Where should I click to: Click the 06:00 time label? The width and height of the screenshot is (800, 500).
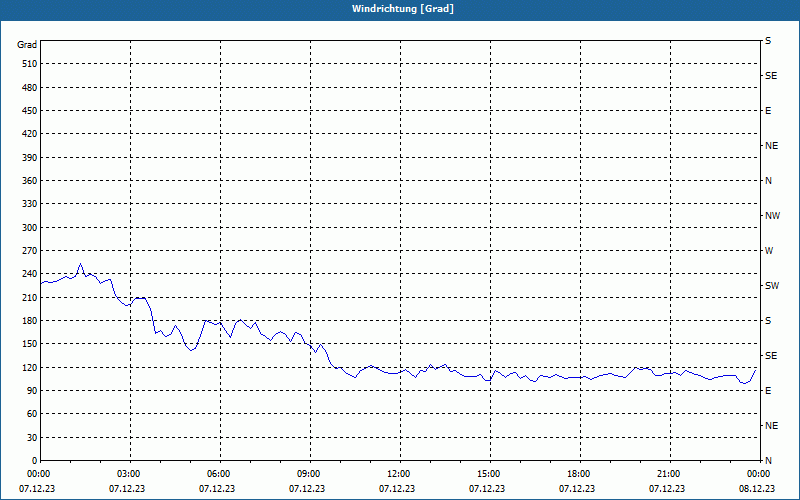[x=217, y=474]
